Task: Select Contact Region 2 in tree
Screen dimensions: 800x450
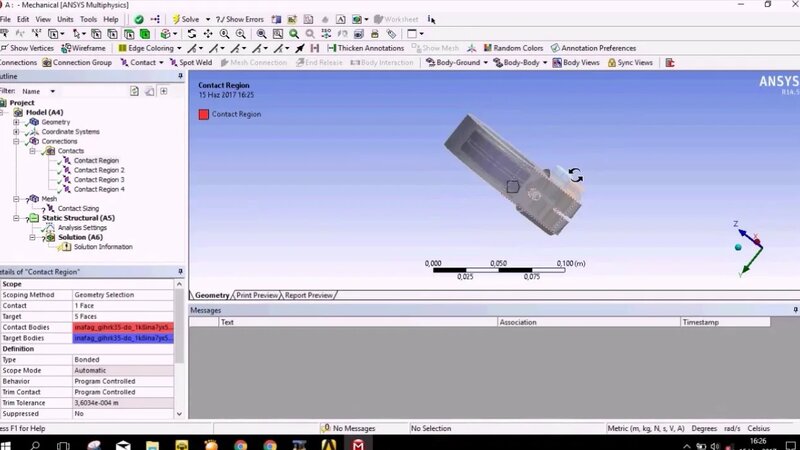Action: click(x=99, y=170)
